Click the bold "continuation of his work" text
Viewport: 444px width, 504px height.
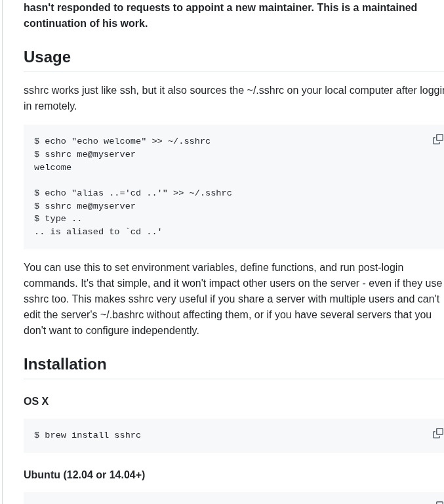[x=85, y=24]
